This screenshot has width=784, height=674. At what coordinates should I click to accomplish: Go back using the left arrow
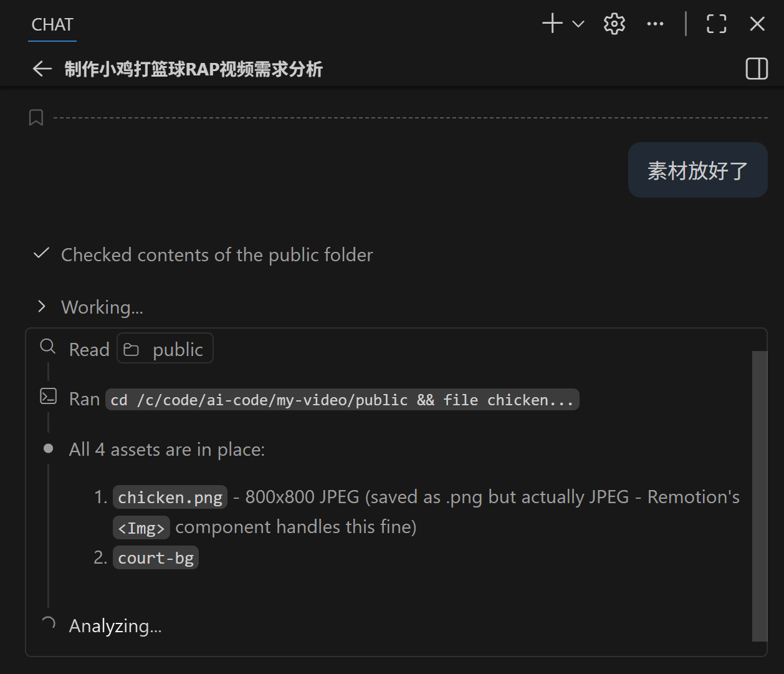(42, 69)
